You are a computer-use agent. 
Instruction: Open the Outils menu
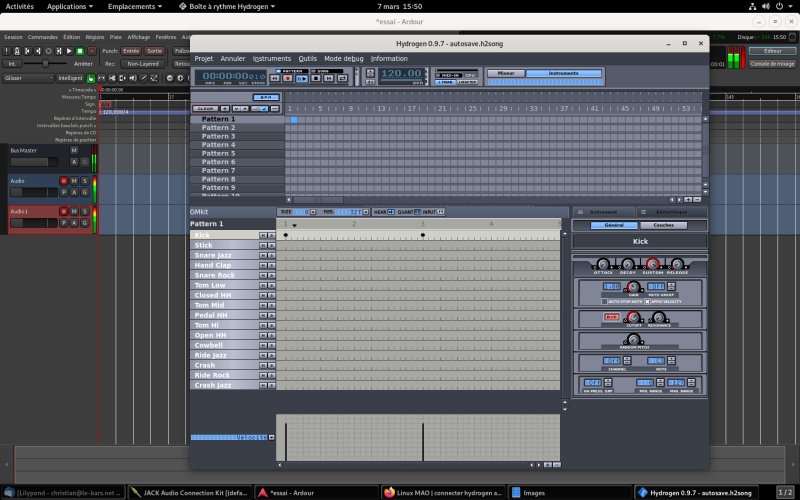click(308, 59)
